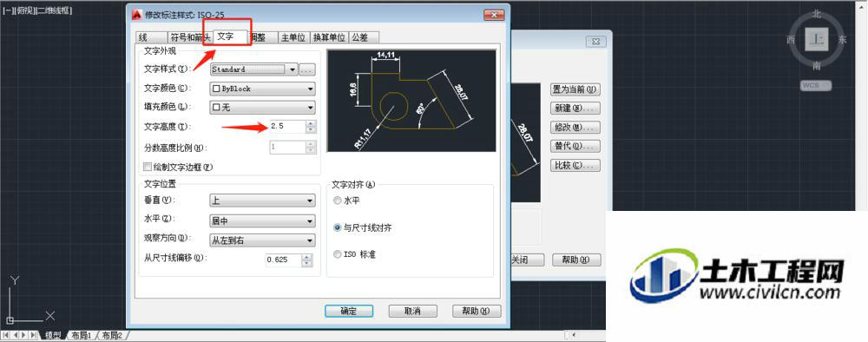Jump to last layout tab arrow

[x=34, y=335]
